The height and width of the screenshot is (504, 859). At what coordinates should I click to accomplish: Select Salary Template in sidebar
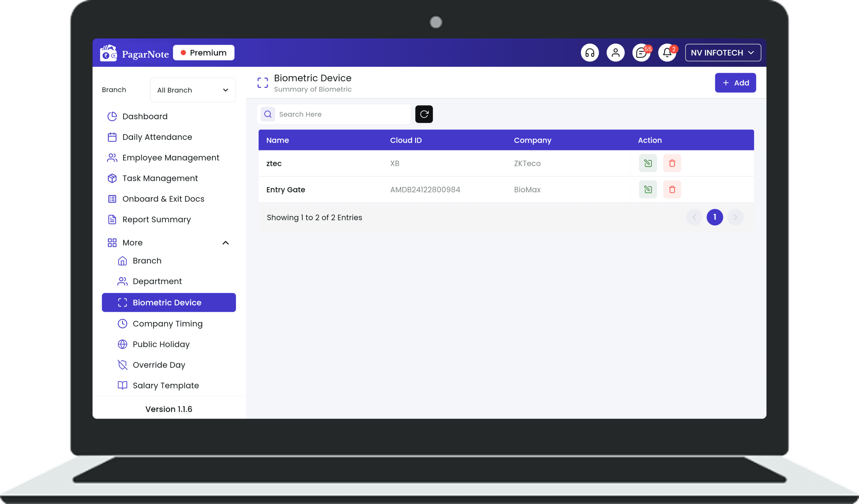pyautogui.click(x=166, y=386)
